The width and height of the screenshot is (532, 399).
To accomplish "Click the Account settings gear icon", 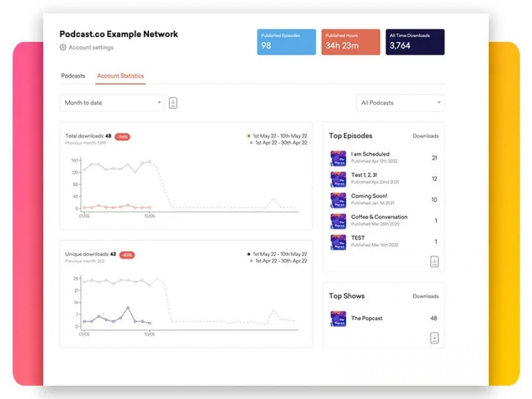I will coord(63,47).
